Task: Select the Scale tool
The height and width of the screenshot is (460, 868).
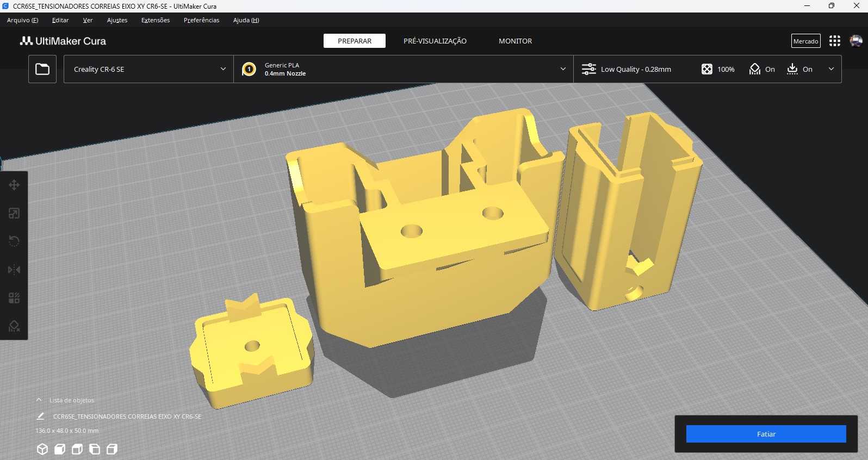Action: tap(14, 214)
